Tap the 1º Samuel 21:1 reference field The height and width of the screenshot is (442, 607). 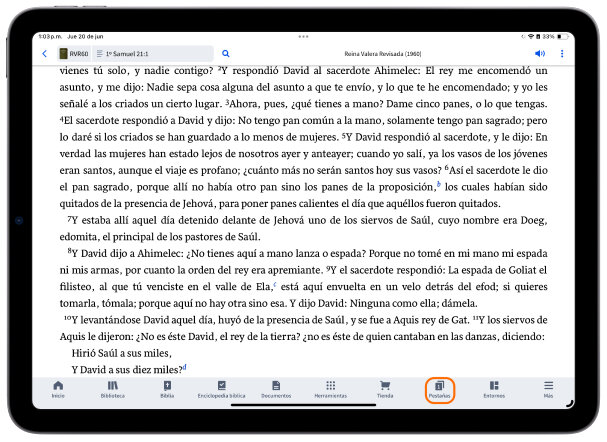pyautogui.click(x=153, y=54)
